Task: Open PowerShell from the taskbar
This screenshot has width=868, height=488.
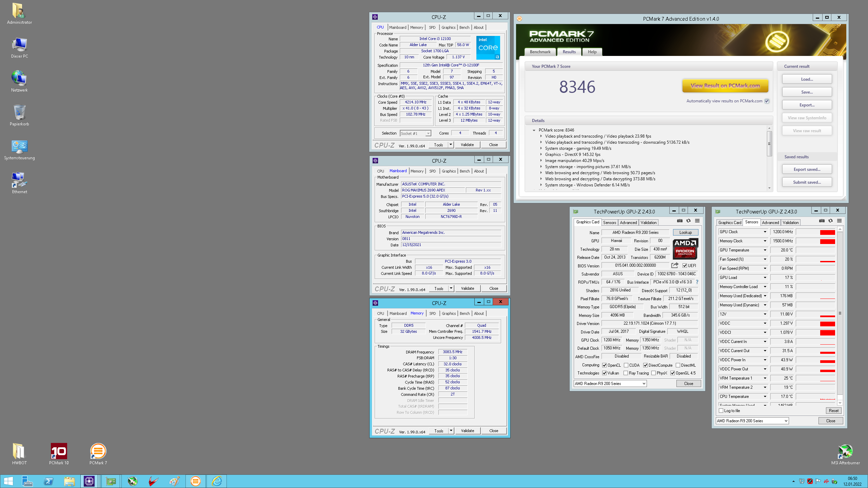Action: tap(48, 481)
